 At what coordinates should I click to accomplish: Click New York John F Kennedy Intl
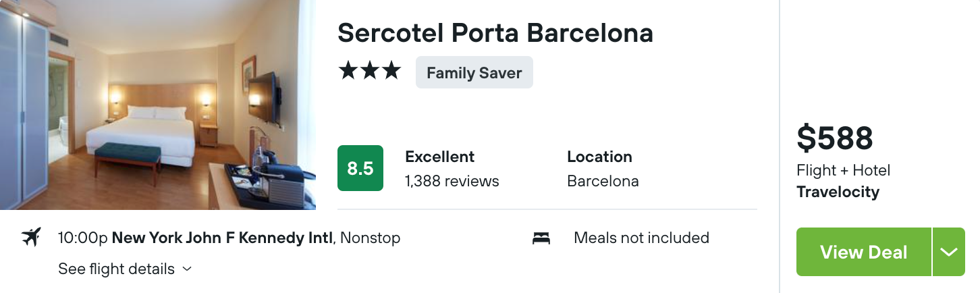coord(223,238)
